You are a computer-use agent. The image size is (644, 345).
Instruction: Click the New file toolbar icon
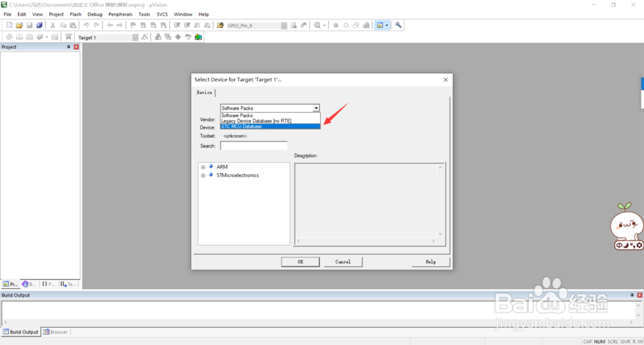pos(9,26)
